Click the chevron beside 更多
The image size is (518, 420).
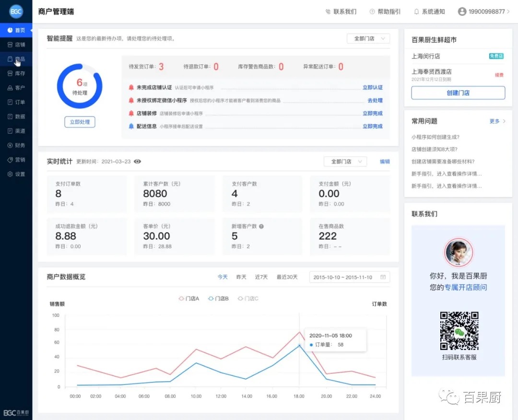[504, 121]
